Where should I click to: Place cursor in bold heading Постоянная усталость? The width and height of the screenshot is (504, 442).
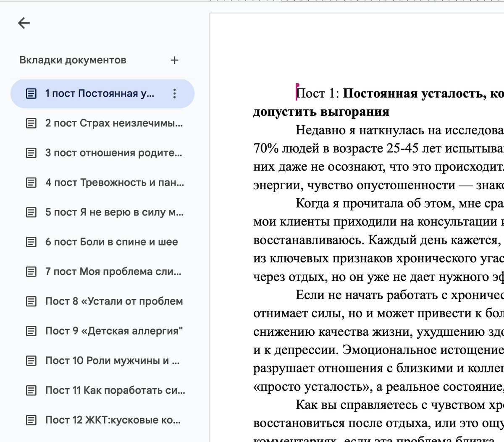click(420, 94)
